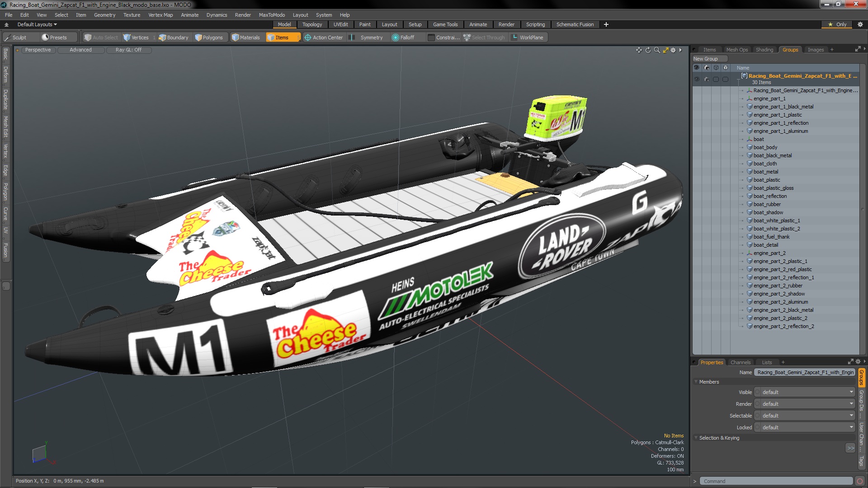Open the Render dropdown in Properties
Image resolution: width=868 pixels, height=488 pixels.
click(x=805, y=404)
